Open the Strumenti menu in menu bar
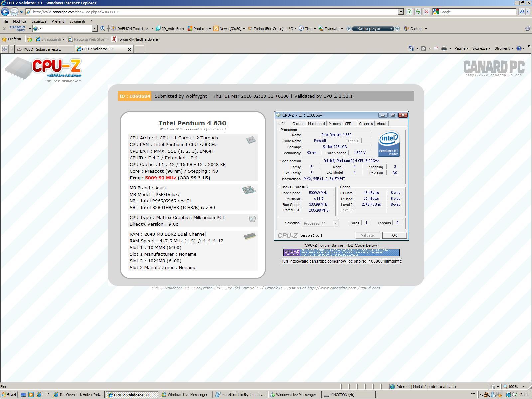532x399 pixels. (x=77, y=21)
